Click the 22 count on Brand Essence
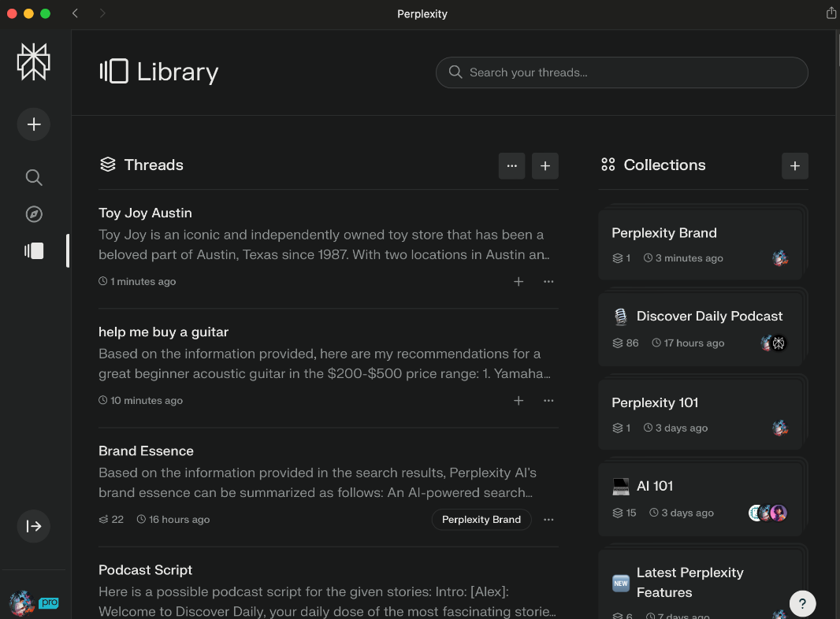840x619 pixels. pos(111,520)
